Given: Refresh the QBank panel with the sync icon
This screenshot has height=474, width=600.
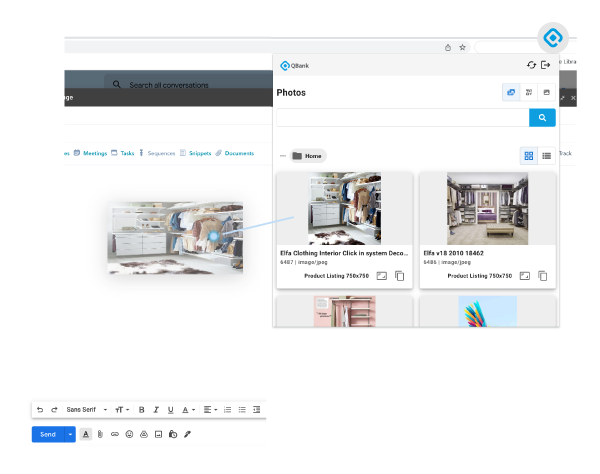Looking at the screenshot, I should coord(531,65).
